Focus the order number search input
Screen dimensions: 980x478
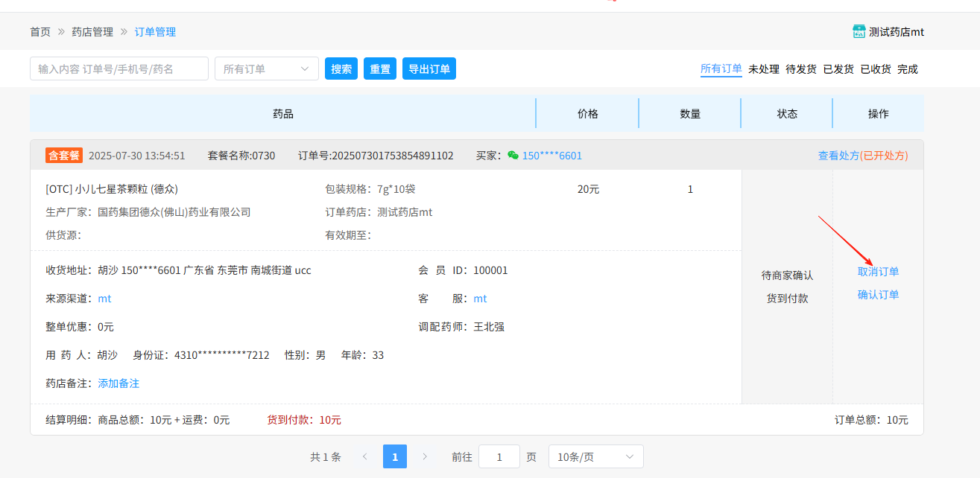point(119,68)
